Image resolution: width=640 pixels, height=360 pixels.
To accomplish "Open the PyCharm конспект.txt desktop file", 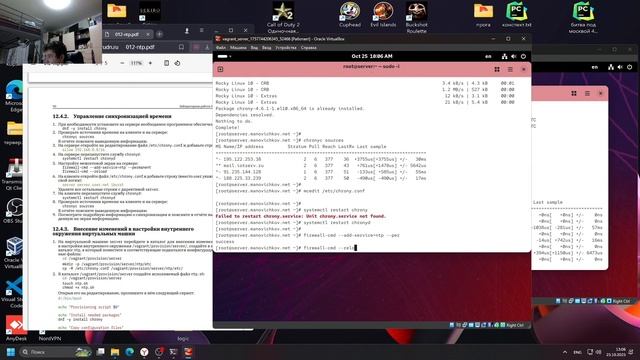I will tap(517, 15).
